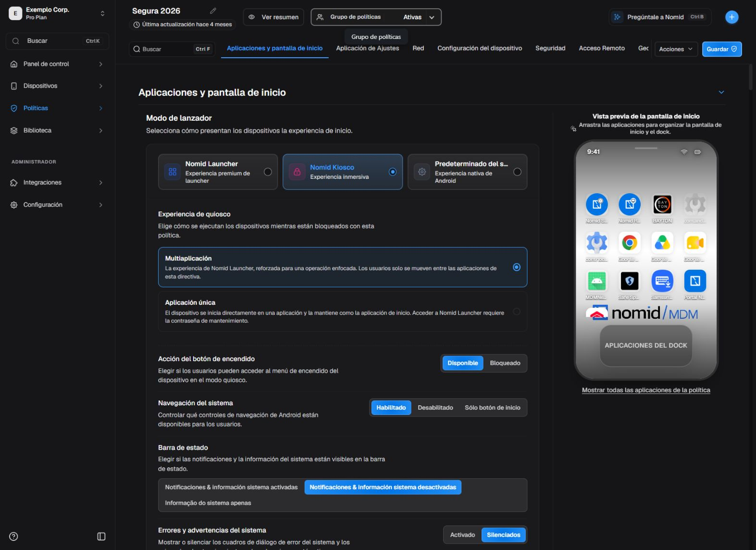Set system navigation to Sólo botón de inicio
756x550 pixels.
coord(493,408)
